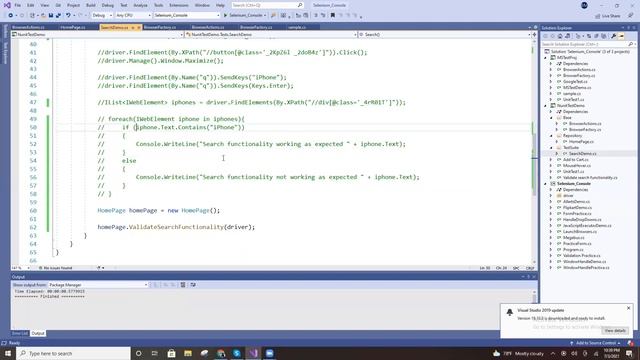Collapse the Base folder
Viewport: 640px width, 360px height.
(x=551, y=118)
